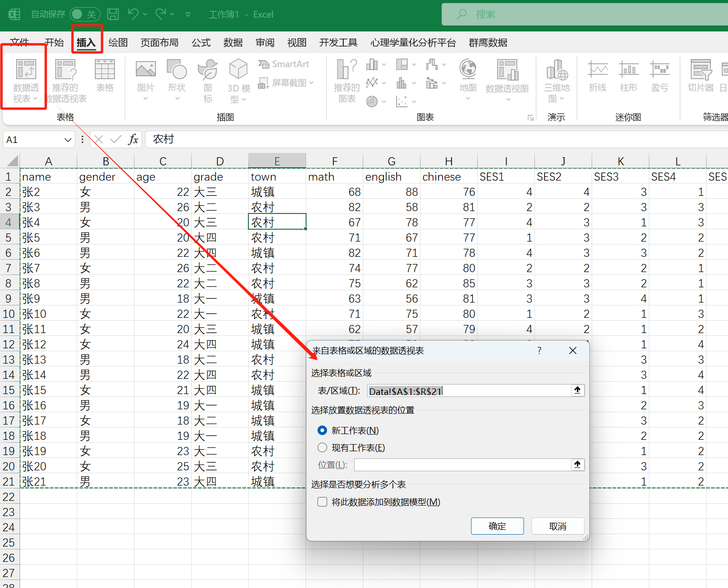The image size is (728, 588).
Task: Switch to the 数据 ribbon tab
Action: pos(233,42)
